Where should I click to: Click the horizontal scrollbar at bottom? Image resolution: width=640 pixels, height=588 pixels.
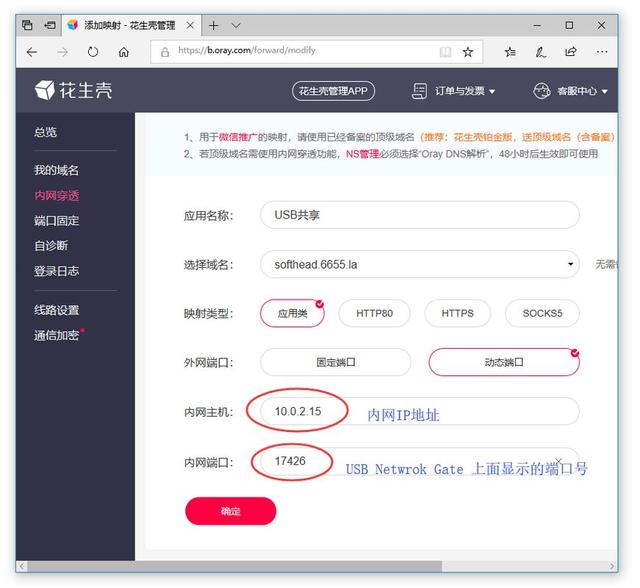pyautogui.click(x=300, y=567)
